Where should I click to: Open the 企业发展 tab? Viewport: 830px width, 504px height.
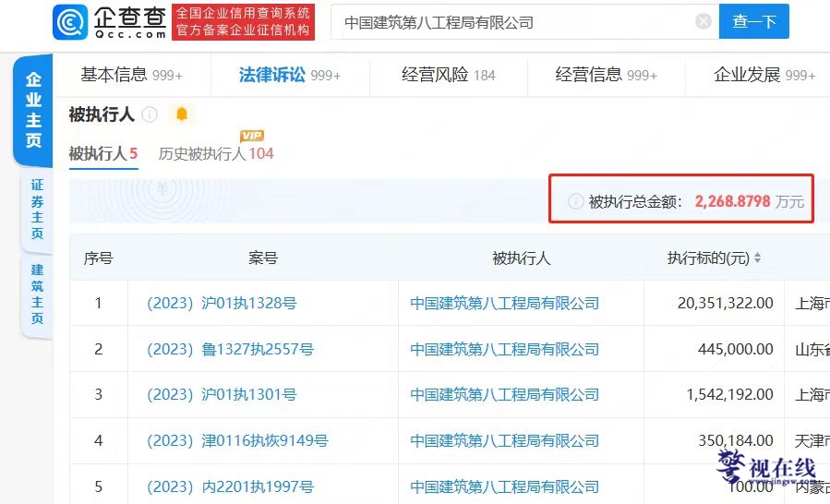point(764,75)
